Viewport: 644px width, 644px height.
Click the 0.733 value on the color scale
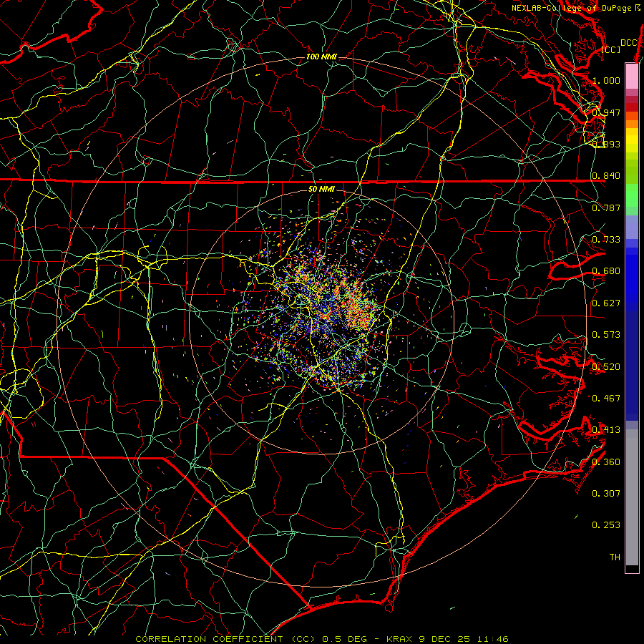[606, 240]
